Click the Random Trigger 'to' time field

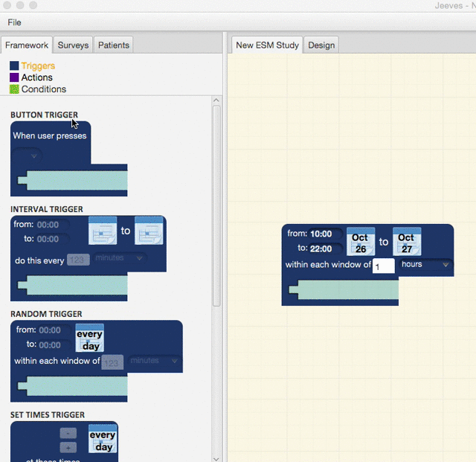[54, 345]
